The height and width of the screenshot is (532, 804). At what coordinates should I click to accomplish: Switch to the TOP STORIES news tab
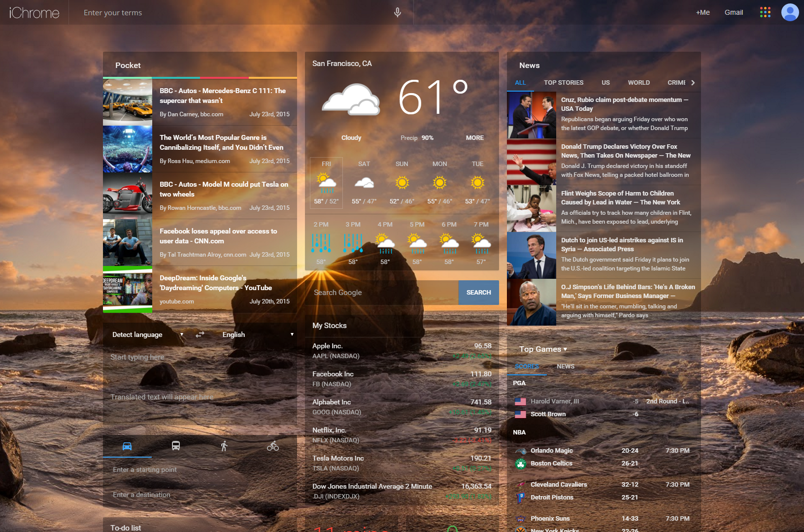(x=564, y=83)
